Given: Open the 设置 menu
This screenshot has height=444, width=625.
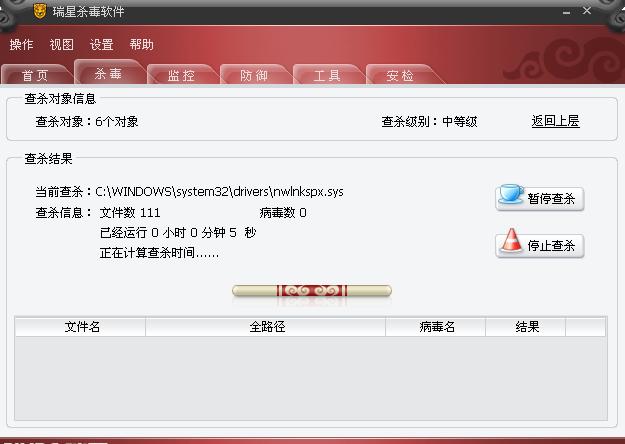Looking at the screenshot, I should pos(101,45).
